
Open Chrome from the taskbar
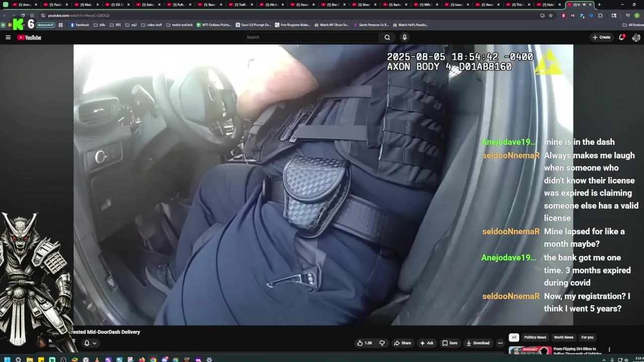tap(153, 359)
